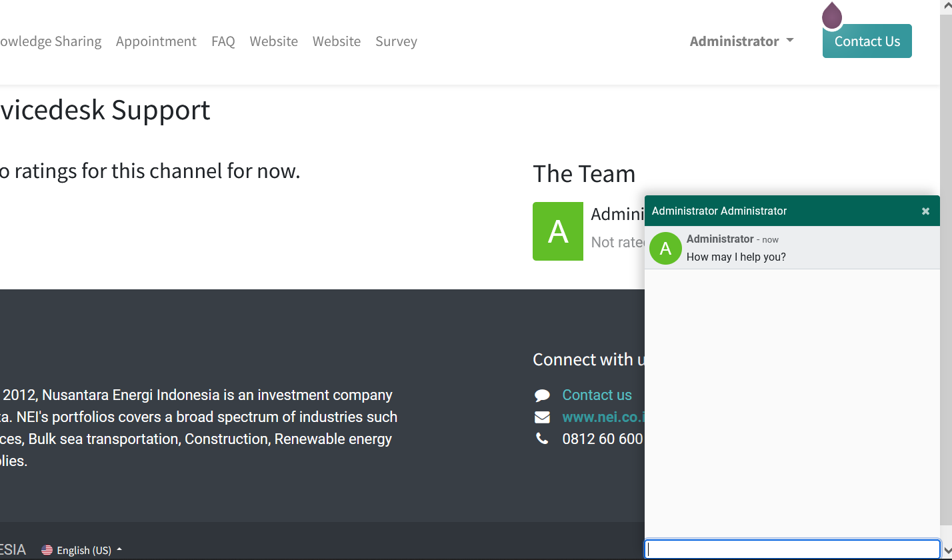Go to the Appointment page

click(156, 41)
